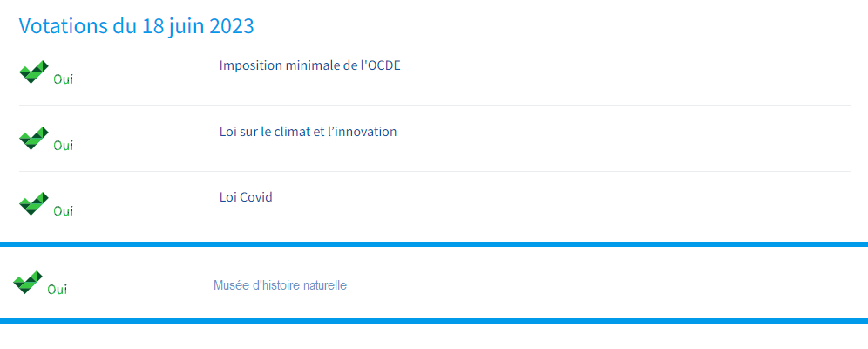Screen dimensions: 868x349
Task: Click the grey separator line under the OCDE row
Action: (435, 106)
